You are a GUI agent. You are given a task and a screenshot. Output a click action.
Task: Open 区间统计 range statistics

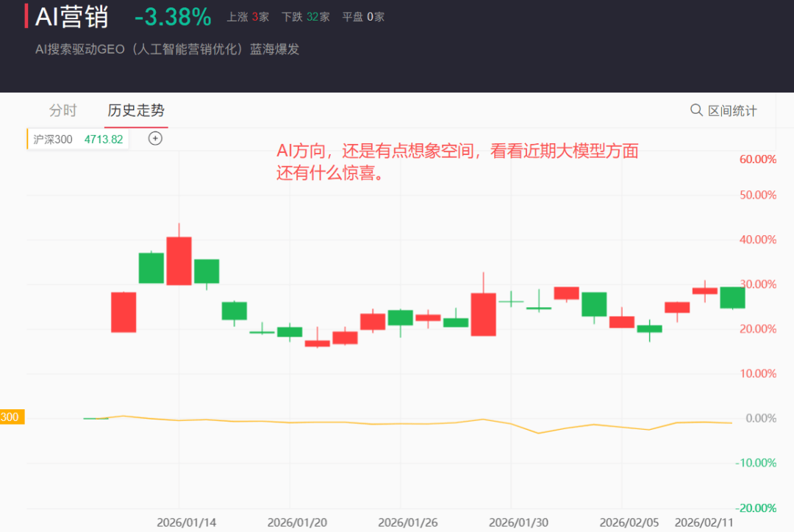[732, 111]
